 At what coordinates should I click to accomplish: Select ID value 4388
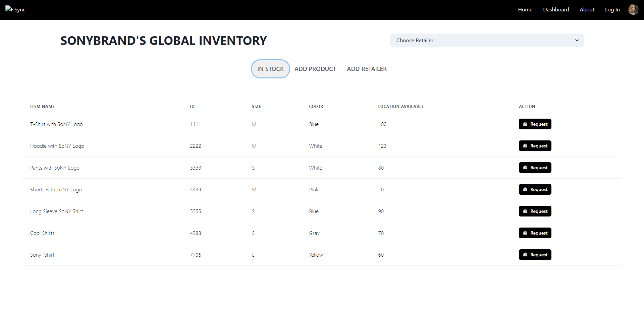(x=196, y=233)
